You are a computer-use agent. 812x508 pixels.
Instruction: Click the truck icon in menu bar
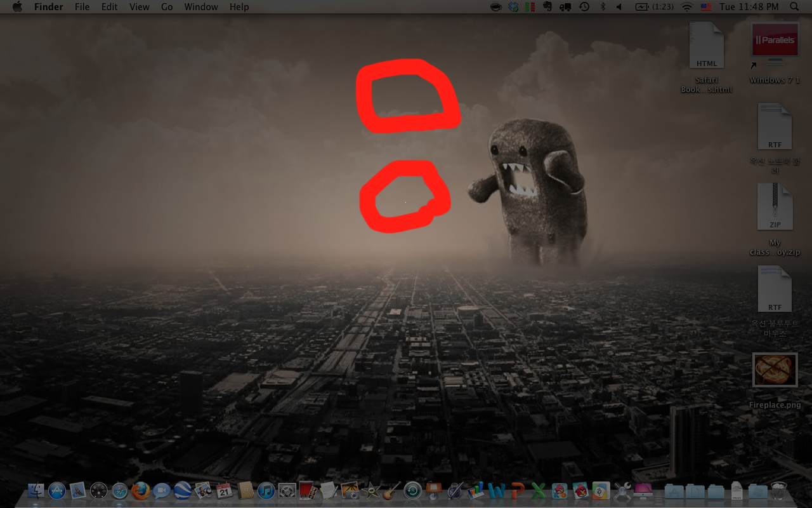coord(565,6)
